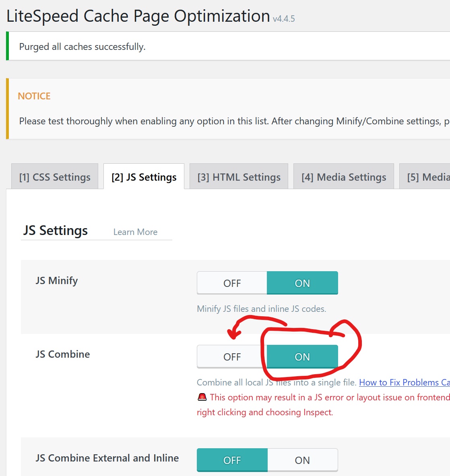This screenshot has width=450, height=476.
Task: Keep JS Minify set to ON
Action: pos(302,282)
